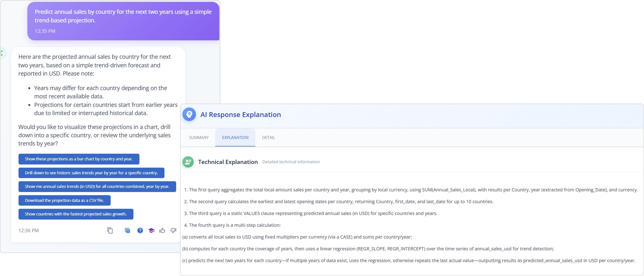
Task: Show projections as a bar chart suggestion
Action: 79,159
